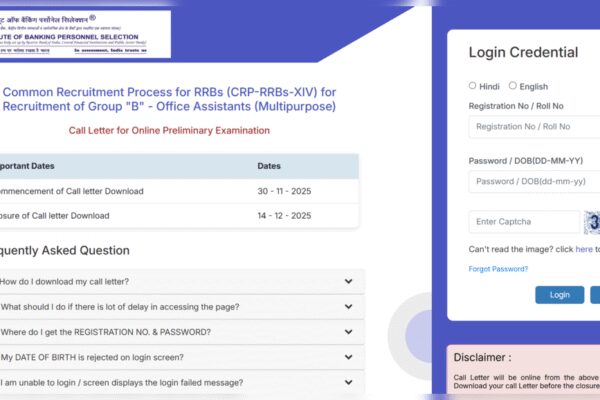Screen dimensions: 600x400
Task: Click the date '30 - 11 - 2025'
Action: [284, 191]
